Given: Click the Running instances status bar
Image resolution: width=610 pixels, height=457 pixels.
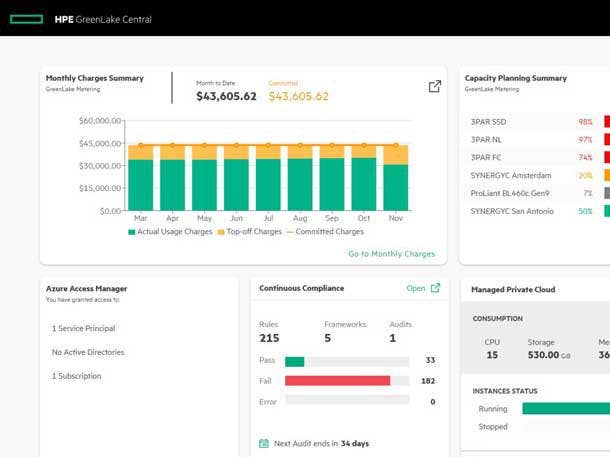Looking at the screenshot, I should click(x=565, y=408).
